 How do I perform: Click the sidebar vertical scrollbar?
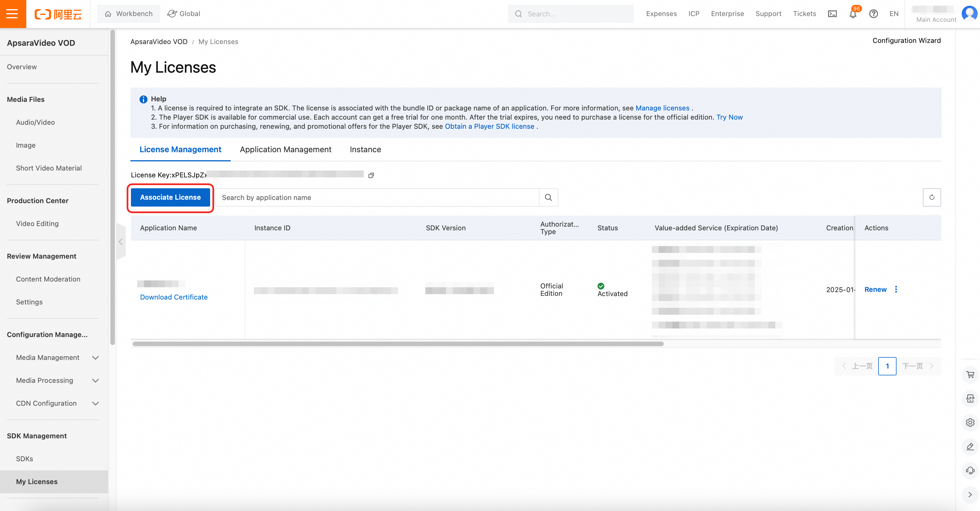[113, 187]
